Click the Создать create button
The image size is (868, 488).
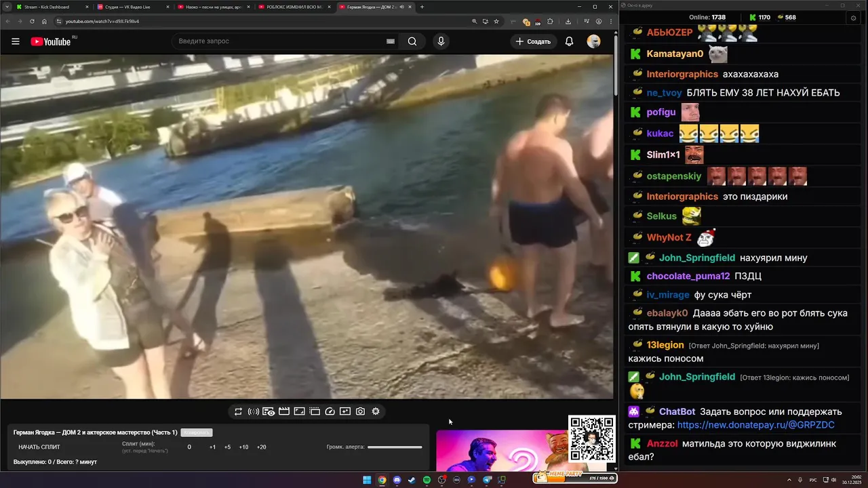pos(533,41)
